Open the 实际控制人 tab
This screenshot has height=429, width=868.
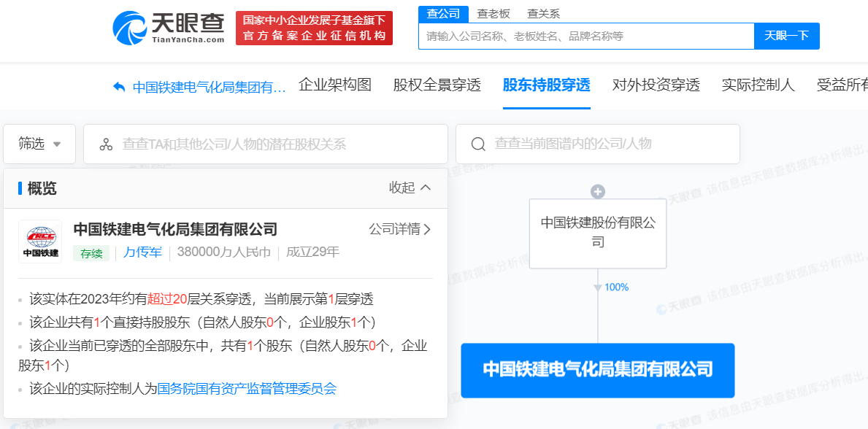tap(758, 85)
